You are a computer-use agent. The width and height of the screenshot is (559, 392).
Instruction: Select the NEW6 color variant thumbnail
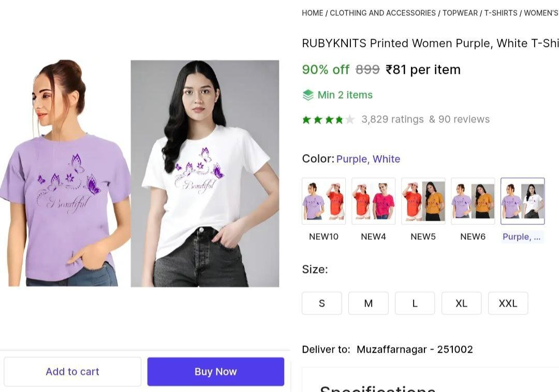(473, 201)
